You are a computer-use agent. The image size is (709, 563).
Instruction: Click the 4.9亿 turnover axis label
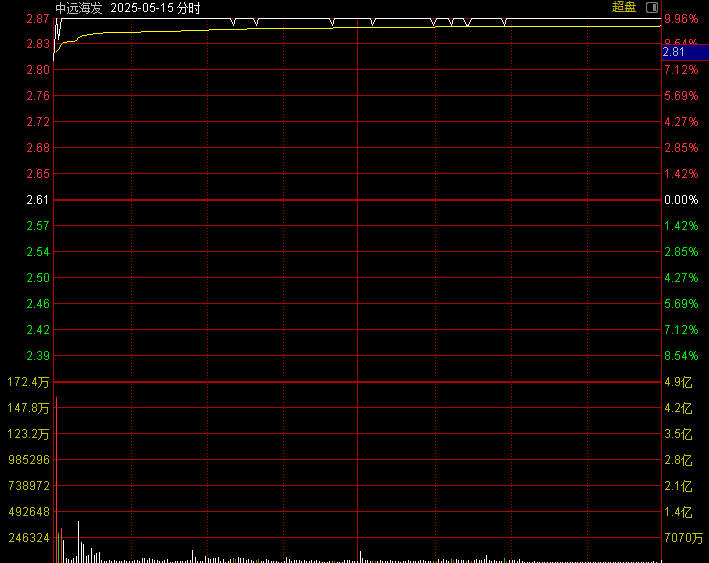click(x=680, y=382)
